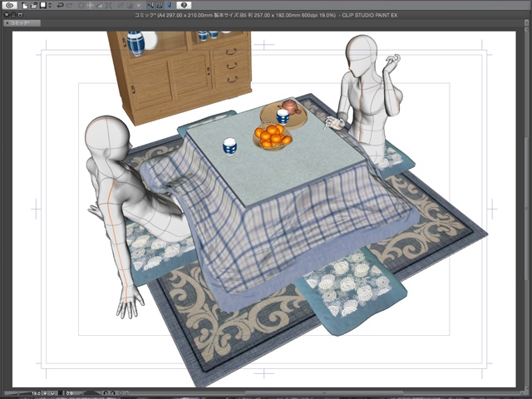This screenshot has height=399, width=532.
Task: Click the basket of oranges on table
Action: point(273,138)
